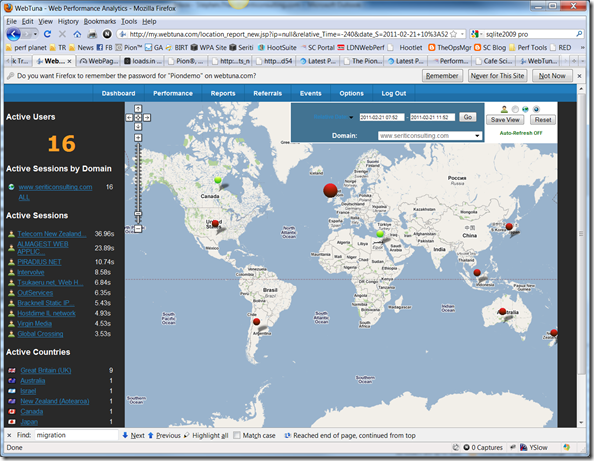Viewport: 594px width, 461px height.
Task: Click the bookmark star in the address bar
Action: tap(453, 34)
